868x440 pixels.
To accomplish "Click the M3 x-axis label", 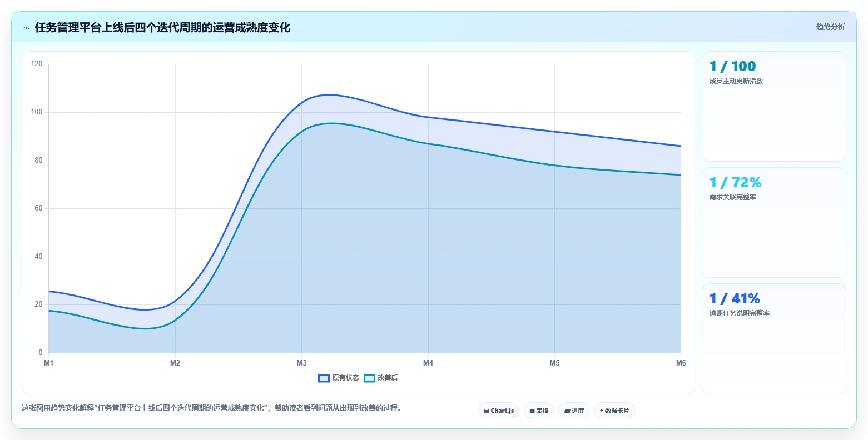I will click(301, 363).
